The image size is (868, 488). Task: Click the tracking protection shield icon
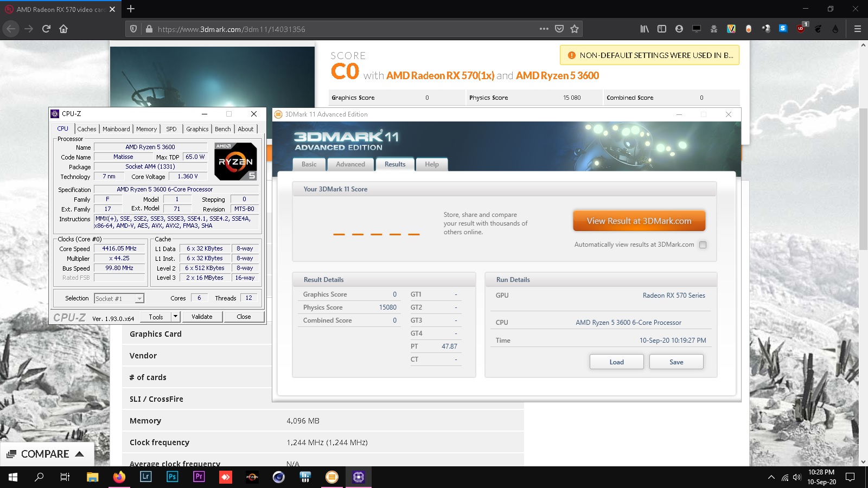(x=133, y=29)
